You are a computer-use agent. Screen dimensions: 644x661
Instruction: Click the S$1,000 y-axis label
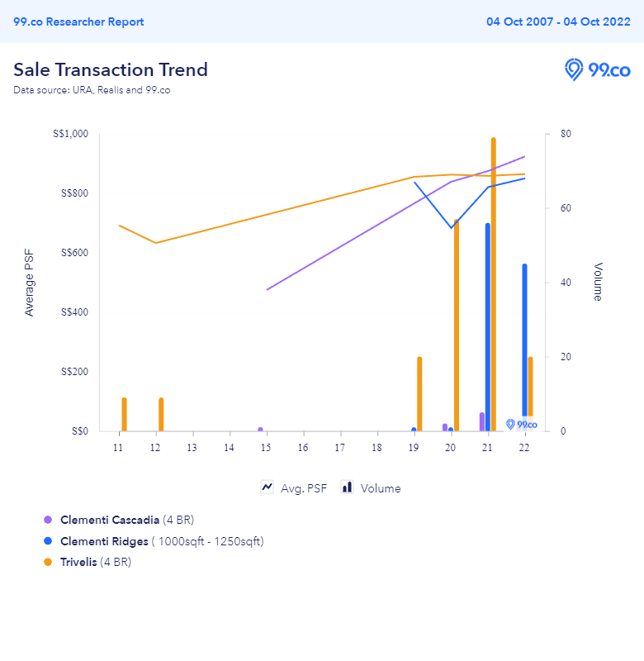pyautogui.click(x=70, y=134)
